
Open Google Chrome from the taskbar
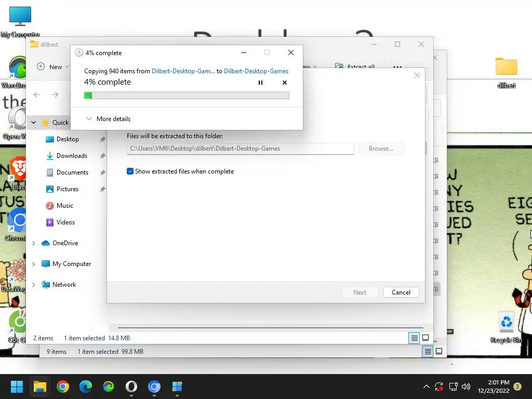coord(63,387)
